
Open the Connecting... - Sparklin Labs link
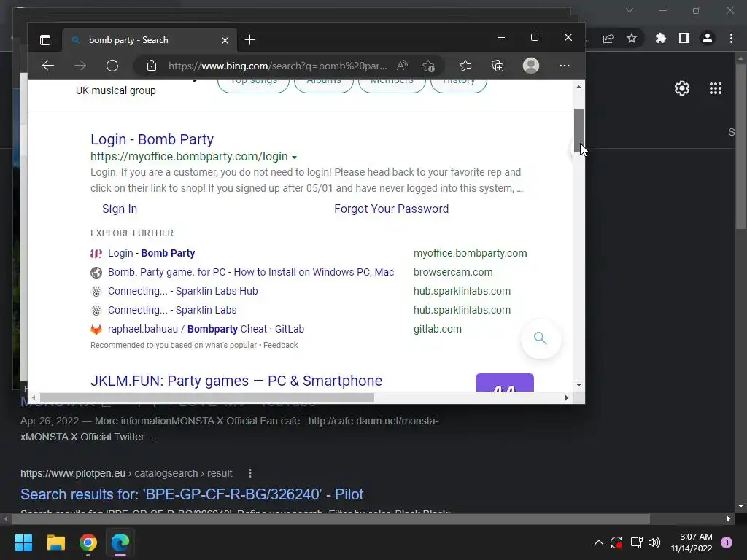(172, 310)
